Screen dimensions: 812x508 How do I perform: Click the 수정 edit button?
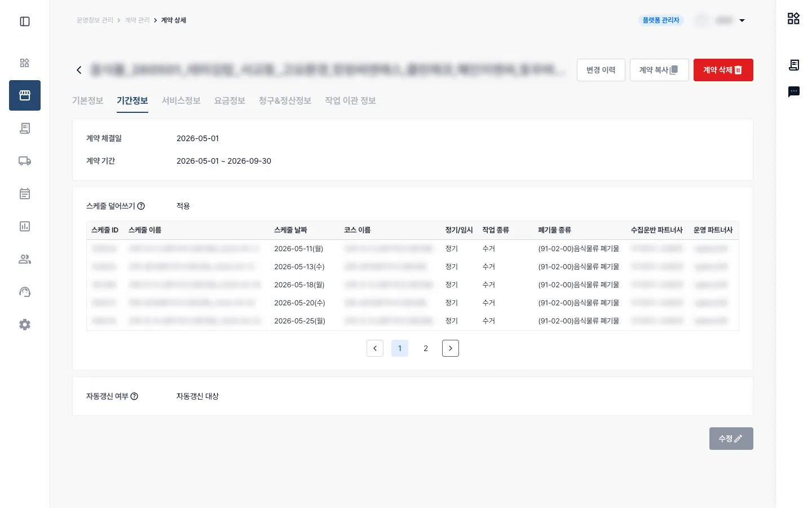pyautogui.click(x=731, y=439)
